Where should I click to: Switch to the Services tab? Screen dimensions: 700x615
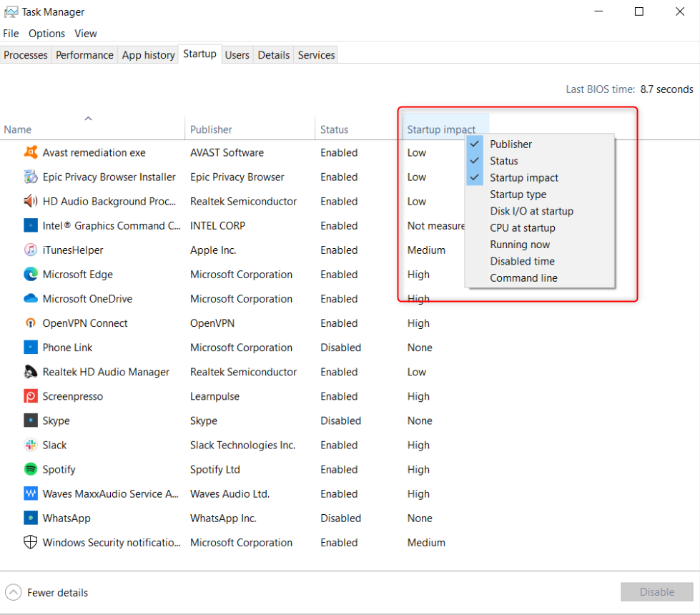[x=316, y=55]
